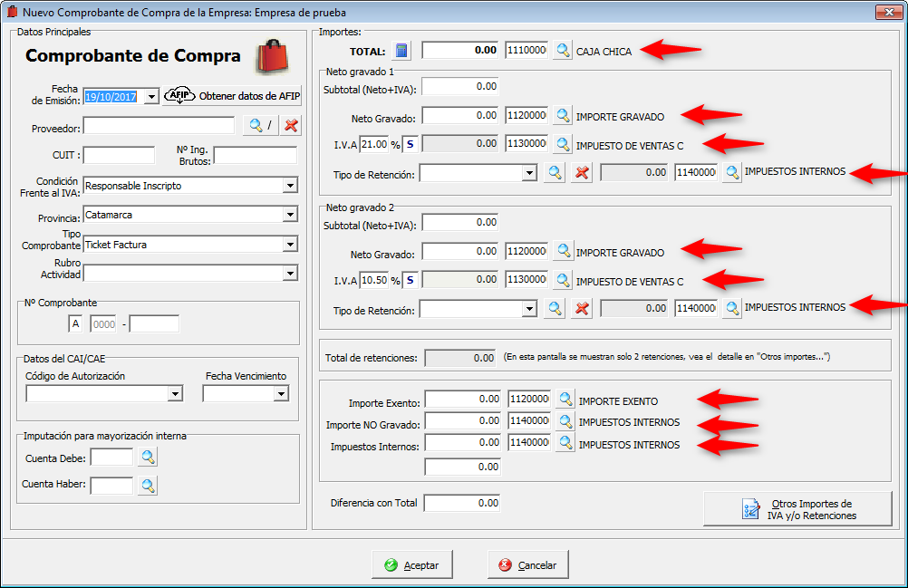This screenshot has height=588, width=908.
Task: Click the CUIT input field
Action: tap(119, 156)
